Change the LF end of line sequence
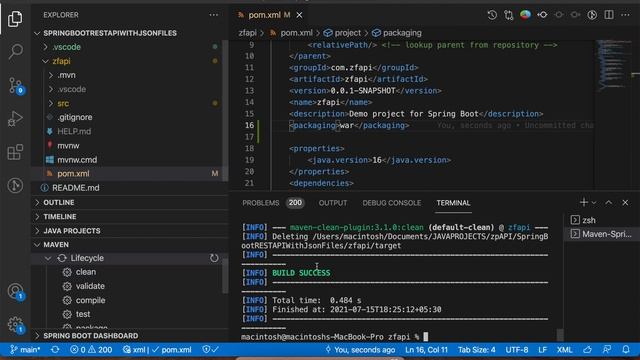The image size is (640, 360). (x=542, y=350)
